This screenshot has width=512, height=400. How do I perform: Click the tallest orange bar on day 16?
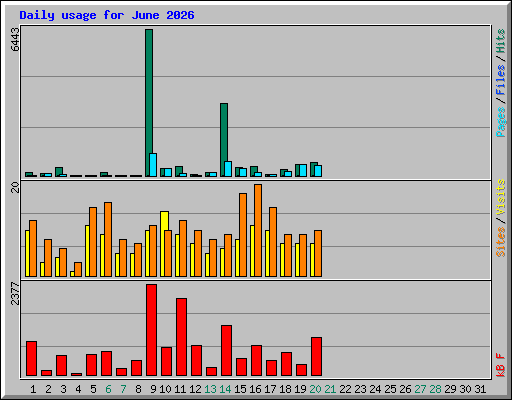coord(258,230)
